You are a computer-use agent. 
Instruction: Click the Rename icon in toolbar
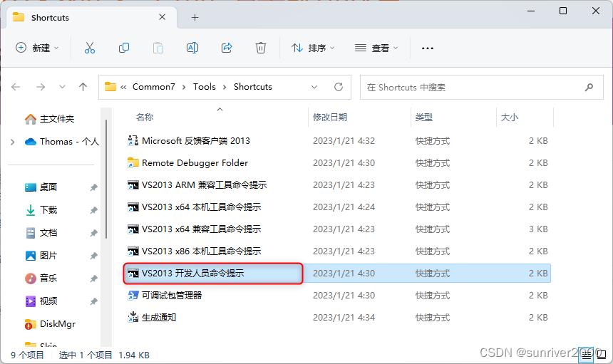click(x=192, y=48)
